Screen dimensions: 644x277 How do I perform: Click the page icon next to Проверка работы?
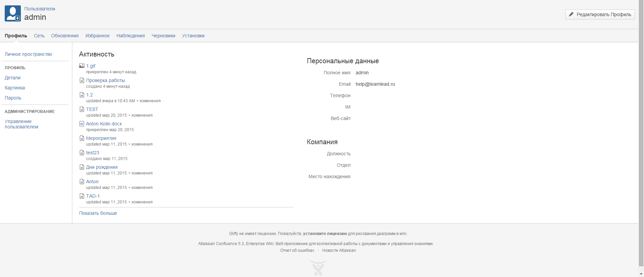[x=82, y=80]
